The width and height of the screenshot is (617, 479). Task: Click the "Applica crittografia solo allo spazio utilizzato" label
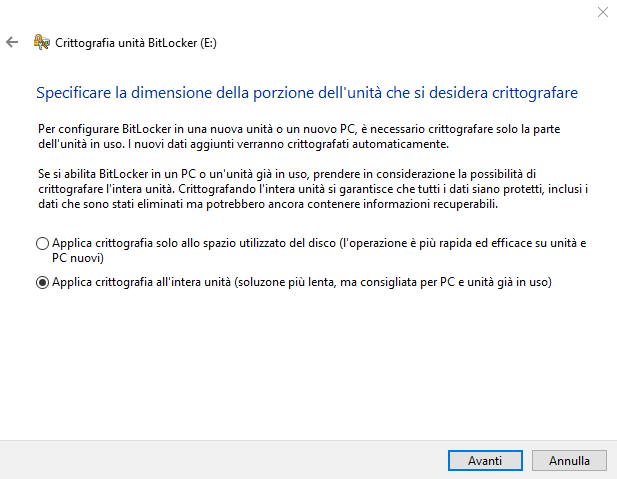180,243
